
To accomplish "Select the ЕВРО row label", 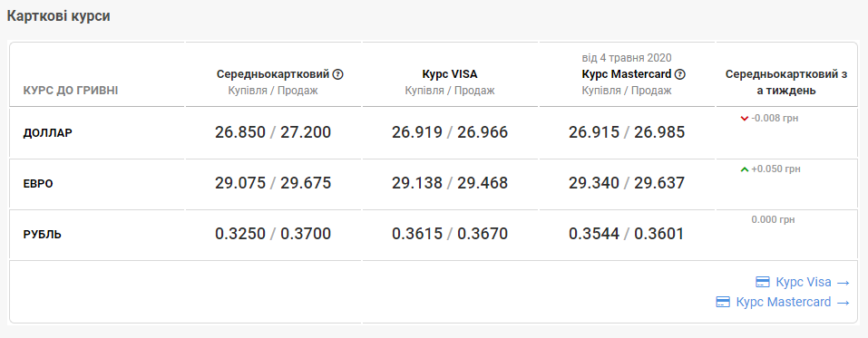I will [x=38, y=184].
